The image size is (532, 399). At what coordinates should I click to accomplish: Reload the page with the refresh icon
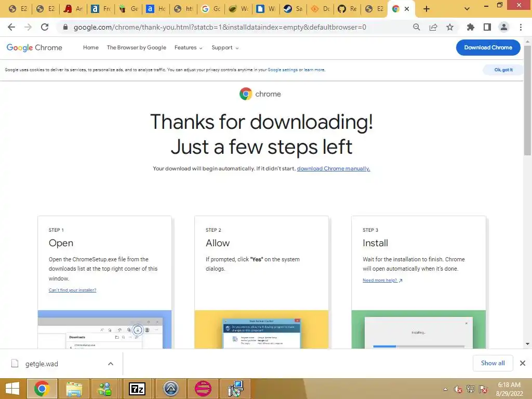click(x=45, y=27)
